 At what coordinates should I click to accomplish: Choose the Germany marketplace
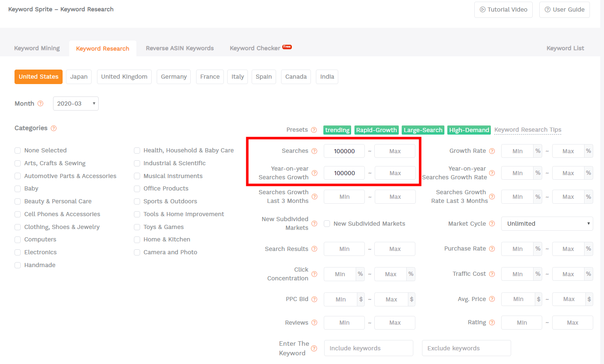click(x=174, y=77)
